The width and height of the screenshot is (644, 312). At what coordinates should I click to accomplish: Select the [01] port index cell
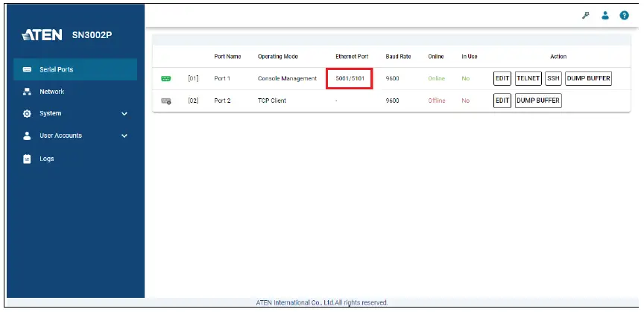tap(193, 78)
